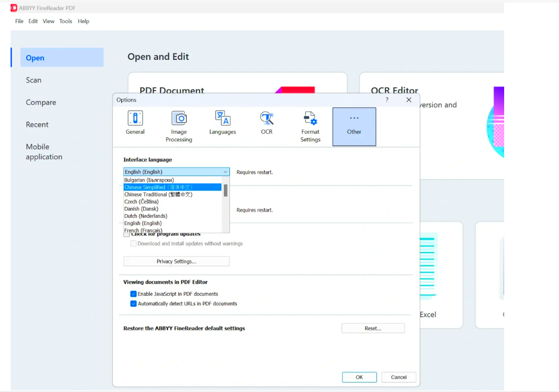This screenshot has width=559, height=392.
Task: Open the Tools menu
Action: pyautogui.click(x=65, y=22)
